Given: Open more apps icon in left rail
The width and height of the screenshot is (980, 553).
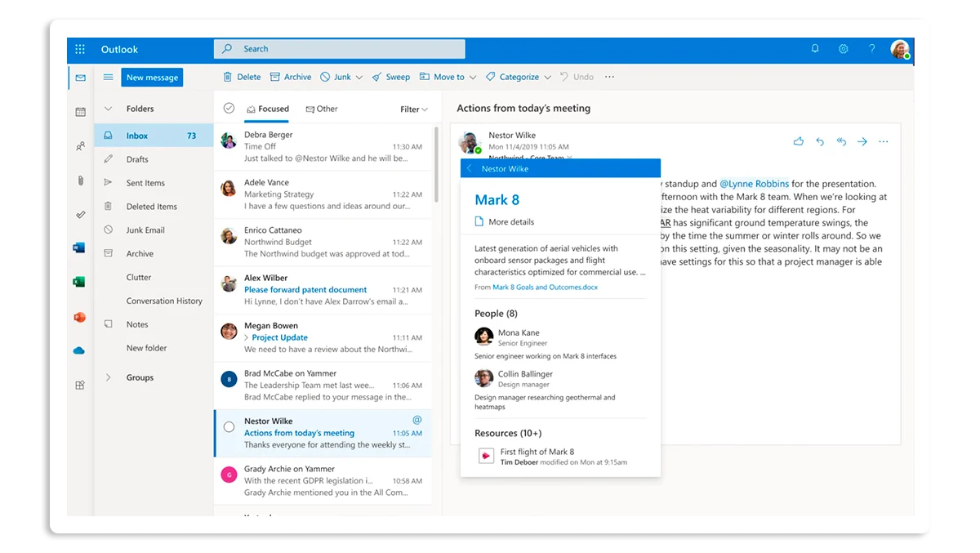Looking at the screenshot, I should pyautogui.click(x=80, y=385).
